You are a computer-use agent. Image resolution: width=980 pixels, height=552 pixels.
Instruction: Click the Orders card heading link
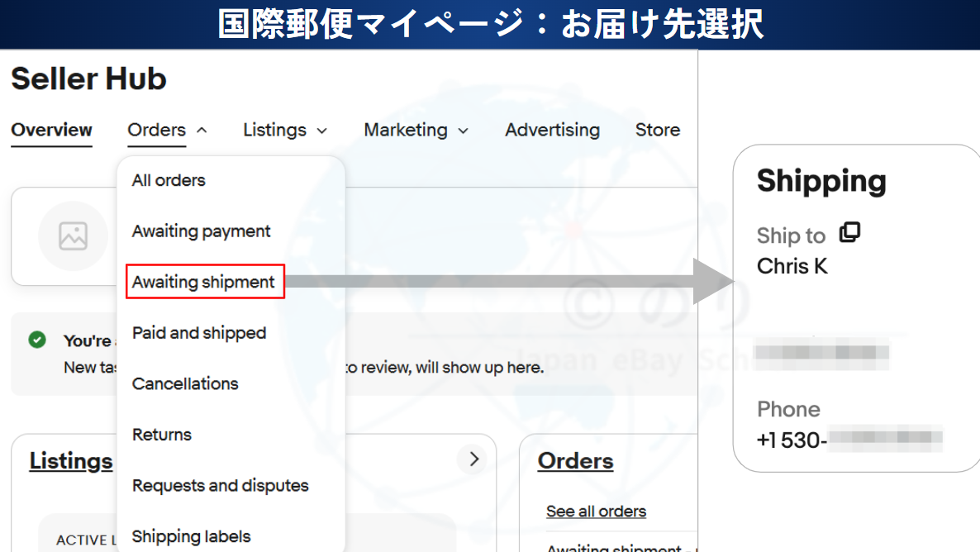pos(575,461)
